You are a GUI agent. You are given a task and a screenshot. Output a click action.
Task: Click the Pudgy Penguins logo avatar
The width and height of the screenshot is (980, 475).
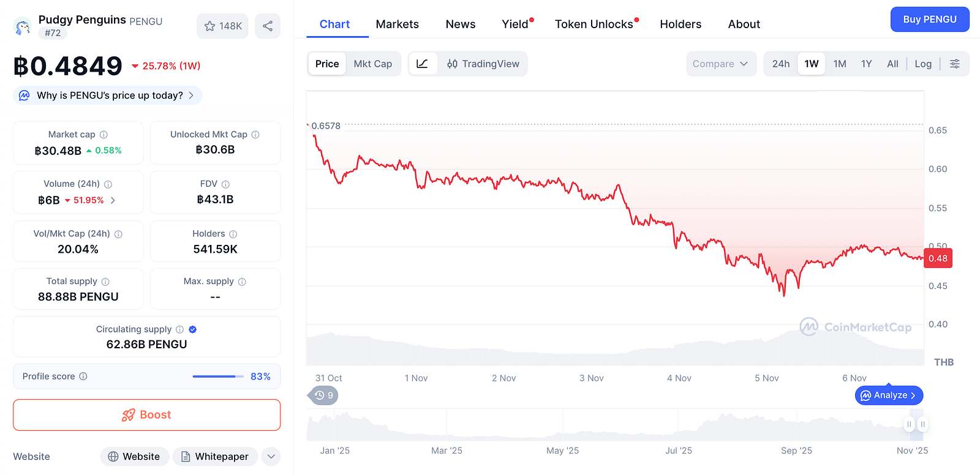pos(23,26)
